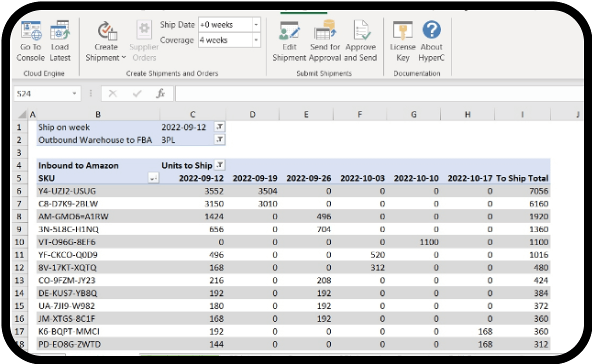Expand the Coverage weeks dropdown
Viewport: 592px width, 364px height.
point(256,40)
